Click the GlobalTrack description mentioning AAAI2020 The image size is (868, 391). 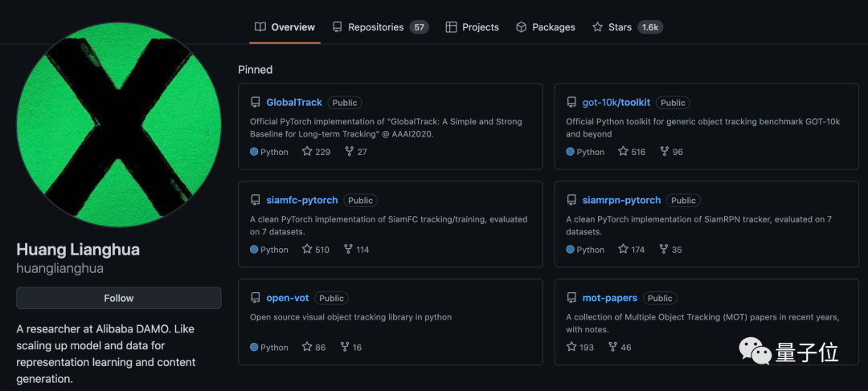(386, 127)
